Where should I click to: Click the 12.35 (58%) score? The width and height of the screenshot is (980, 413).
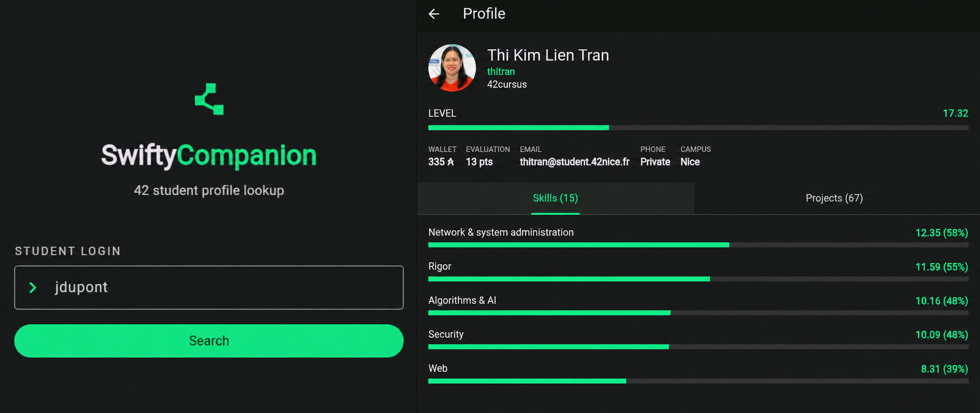point(941,233)
